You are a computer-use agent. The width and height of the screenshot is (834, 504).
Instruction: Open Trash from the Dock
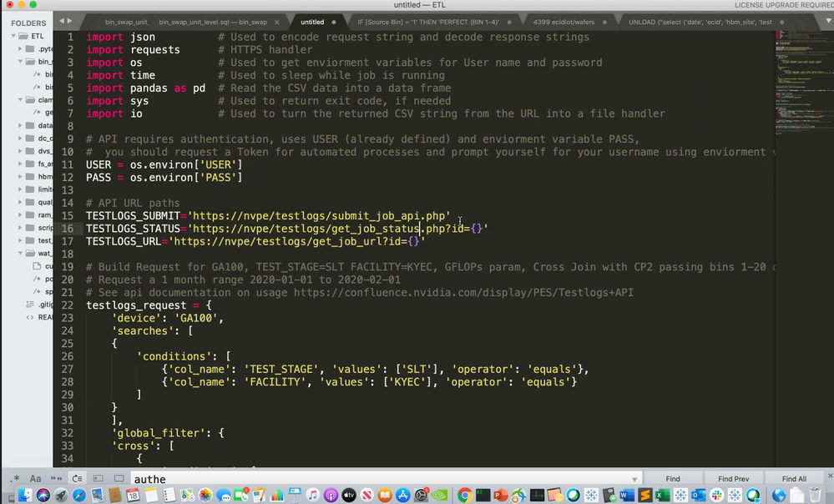coord(814,495)
